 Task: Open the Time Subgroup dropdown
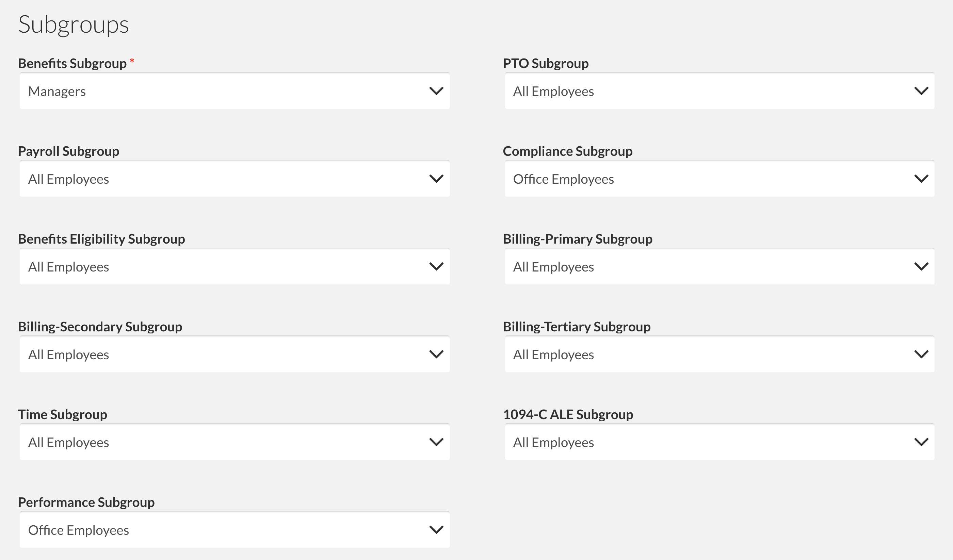pyautogui.click(x=235, y=442)
